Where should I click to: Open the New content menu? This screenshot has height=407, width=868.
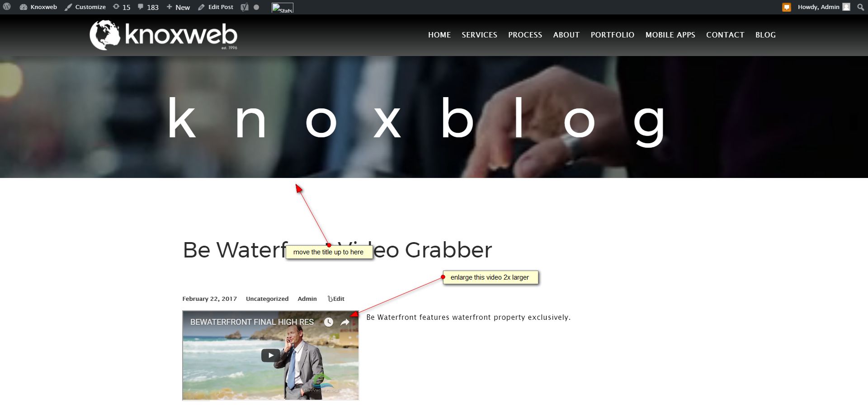[x=178, y=7]
